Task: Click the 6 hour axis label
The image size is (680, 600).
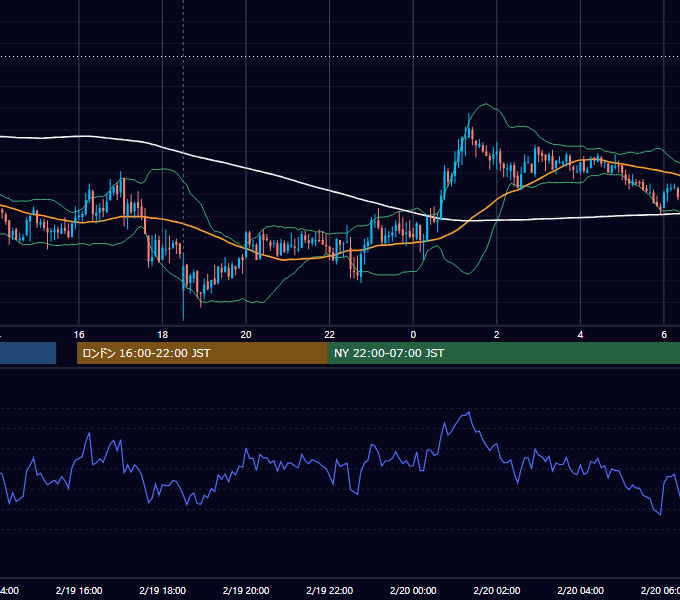Action: pos(664,335)
